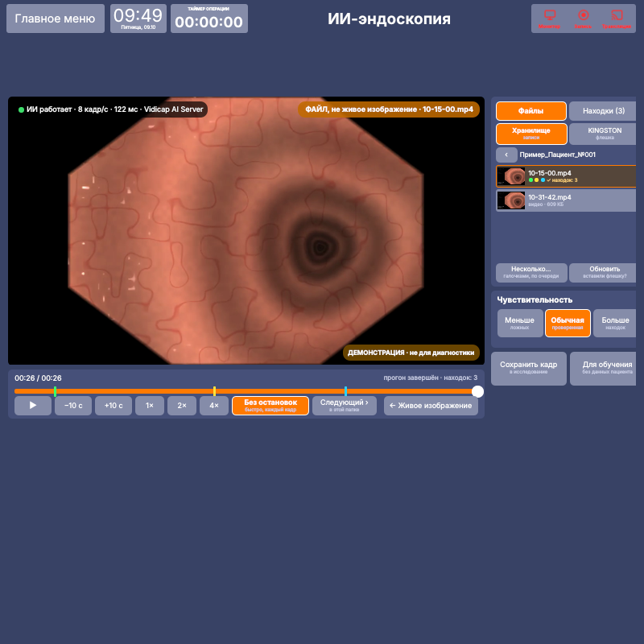The height and width of the screenshot is (644, 644).
Task: Set playback speed to 4×
Action: click(214, 406)
